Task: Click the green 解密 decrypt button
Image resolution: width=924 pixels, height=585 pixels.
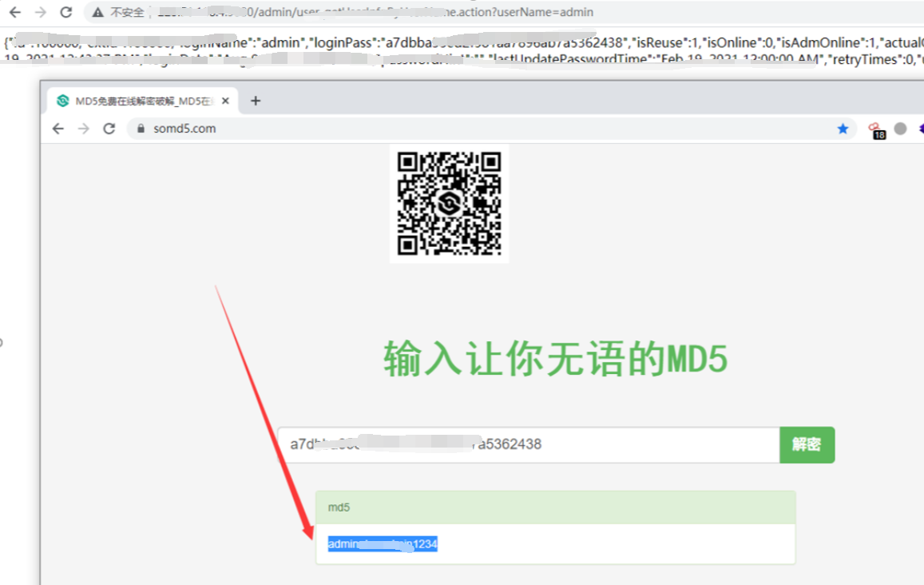Action: [807, 444]
